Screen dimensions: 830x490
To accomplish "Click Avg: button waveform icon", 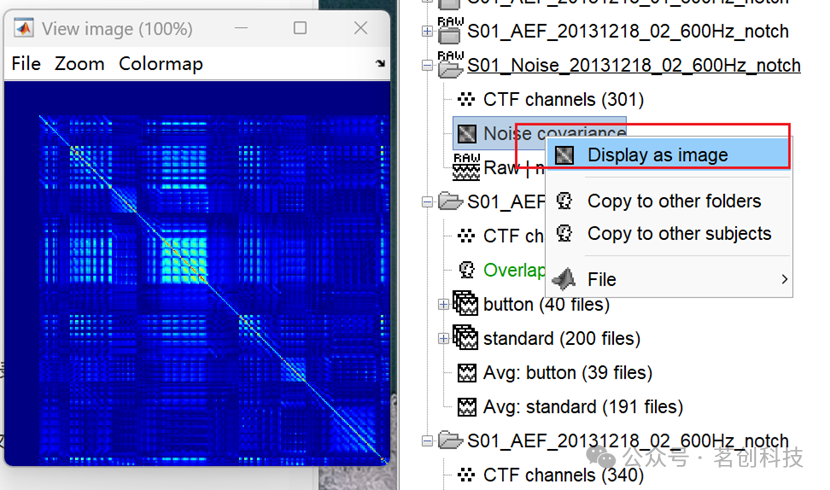I will (466, 373).
